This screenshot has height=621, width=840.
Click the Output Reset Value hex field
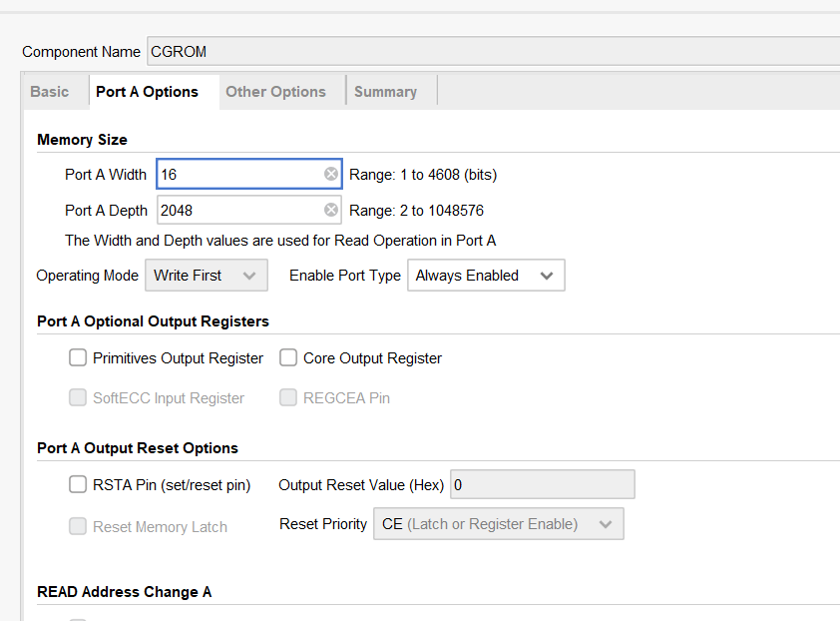pos(542,485)
